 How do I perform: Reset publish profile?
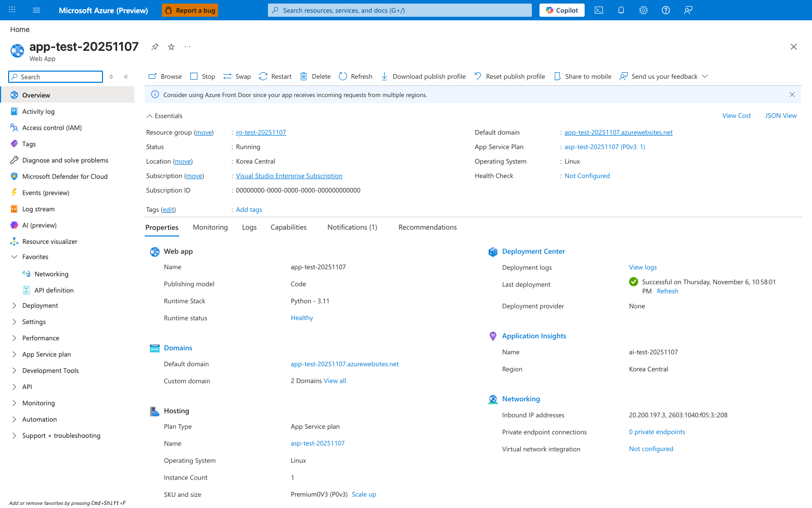coord(510,76)
